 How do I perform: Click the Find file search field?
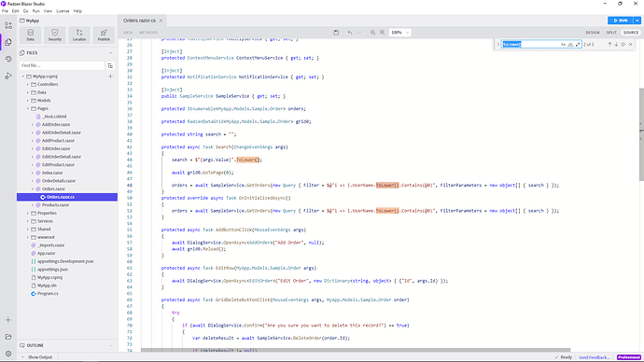[62, 65]
